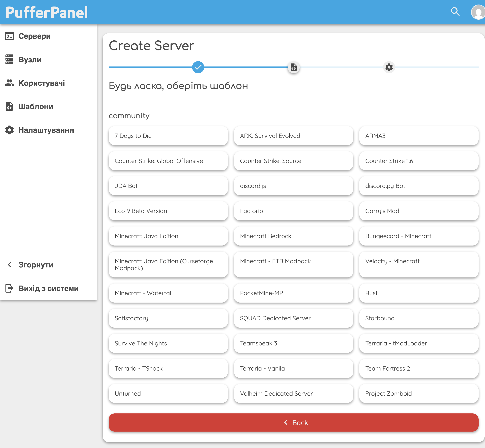Choose the Factorio template
The width and height of the screenshot is (485, 448).
(293, 211)
